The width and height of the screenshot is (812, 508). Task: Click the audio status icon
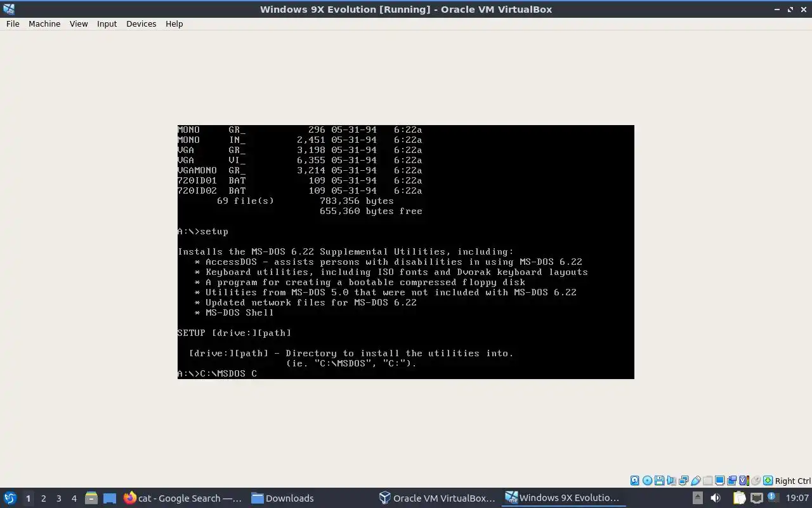(672, 481)
